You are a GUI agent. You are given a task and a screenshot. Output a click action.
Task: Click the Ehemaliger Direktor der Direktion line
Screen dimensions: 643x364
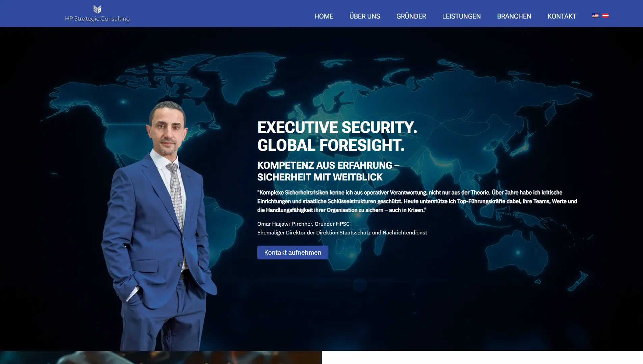pos(342,232)
